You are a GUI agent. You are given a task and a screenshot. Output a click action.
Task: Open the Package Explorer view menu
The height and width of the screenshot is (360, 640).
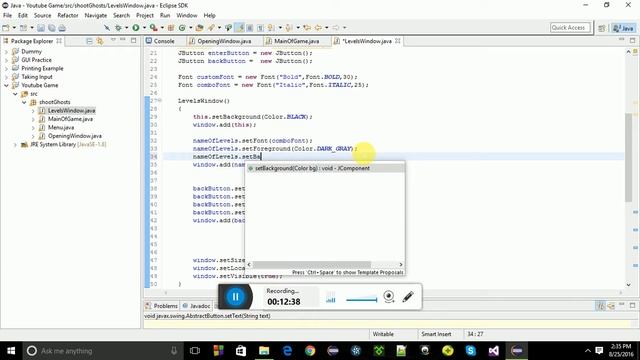click(x=113, y=40)
